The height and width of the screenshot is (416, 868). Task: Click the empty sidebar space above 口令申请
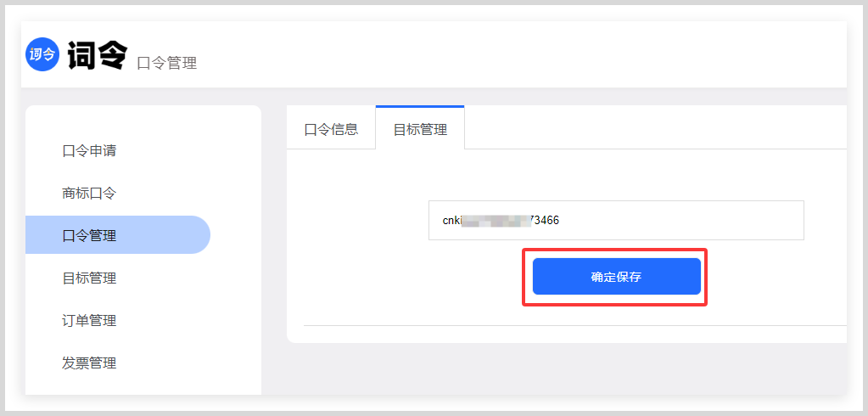click(143, 122)
